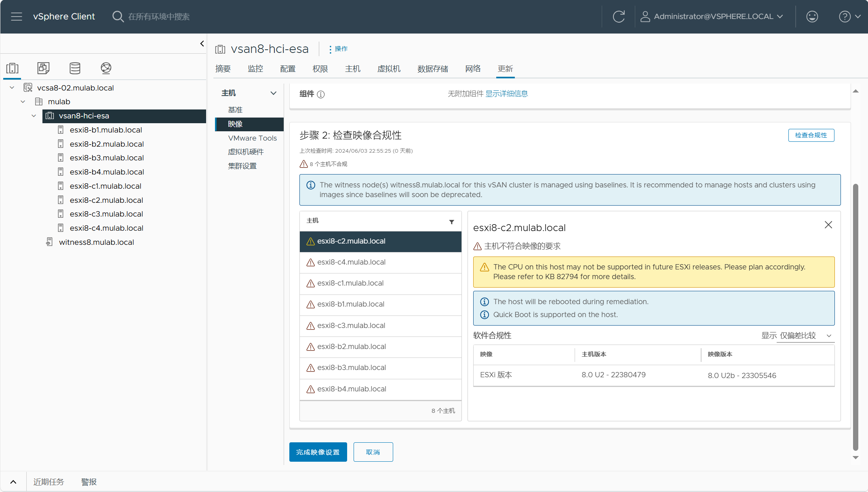The width and height of the screenshot is (868, 492).
Task: Switch to the 摘要 tab
Action: 223,69
